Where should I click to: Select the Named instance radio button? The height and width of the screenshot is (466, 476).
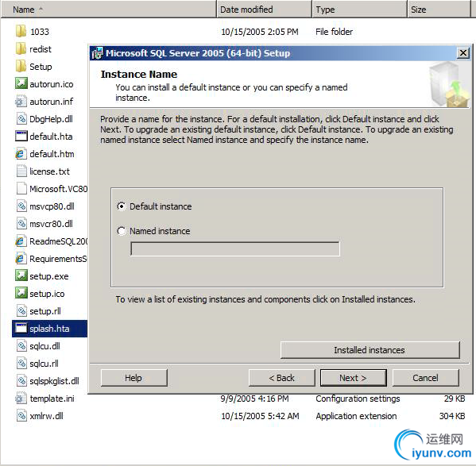pyautogui.click(x=122, y=231)
